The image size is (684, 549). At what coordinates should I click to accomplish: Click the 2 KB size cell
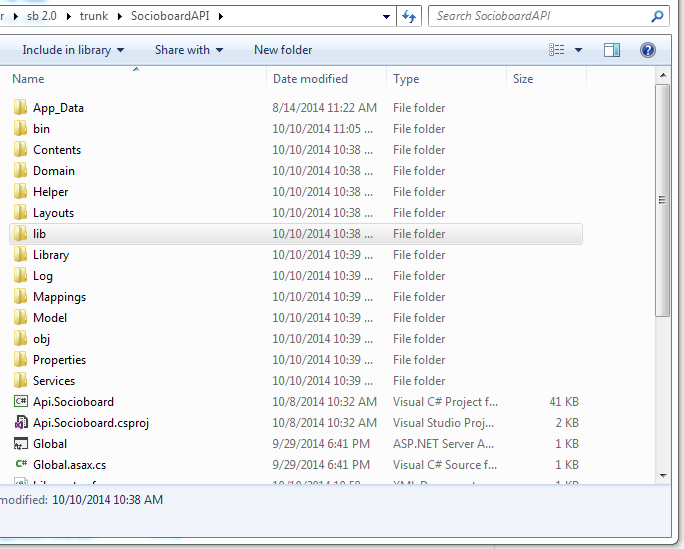[567, 423]
